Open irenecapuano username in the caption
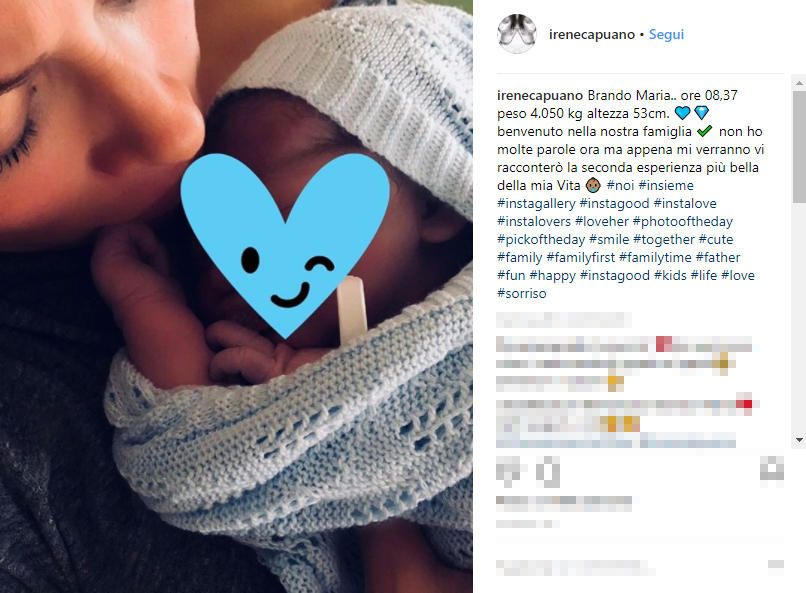Image resolution: width=806 pixels, height=593 pixels. pos(540,96)
